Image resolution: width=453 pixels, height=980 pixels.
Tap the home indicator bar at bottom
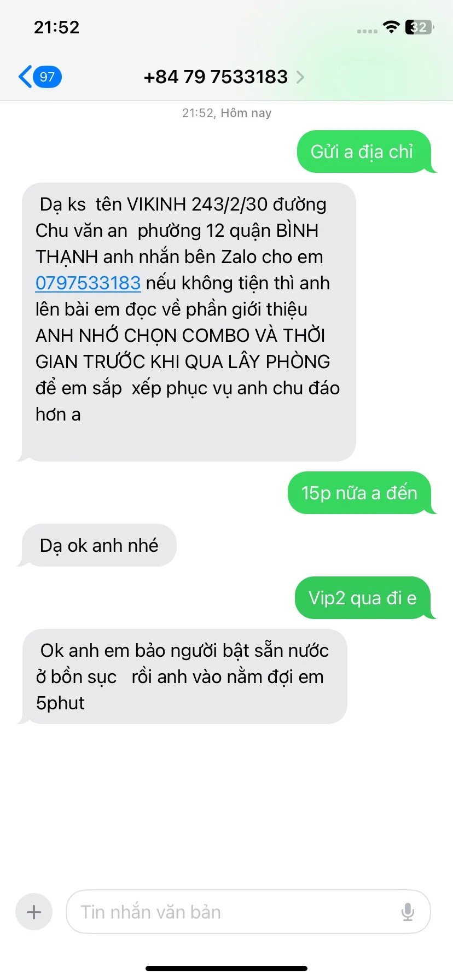226,969
